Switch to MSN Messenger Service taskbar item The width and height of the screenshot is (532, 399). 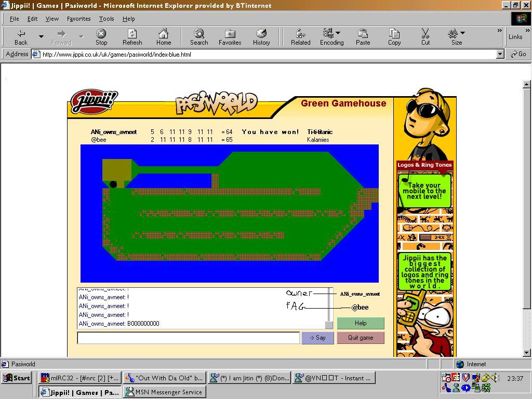pos(164,392)
